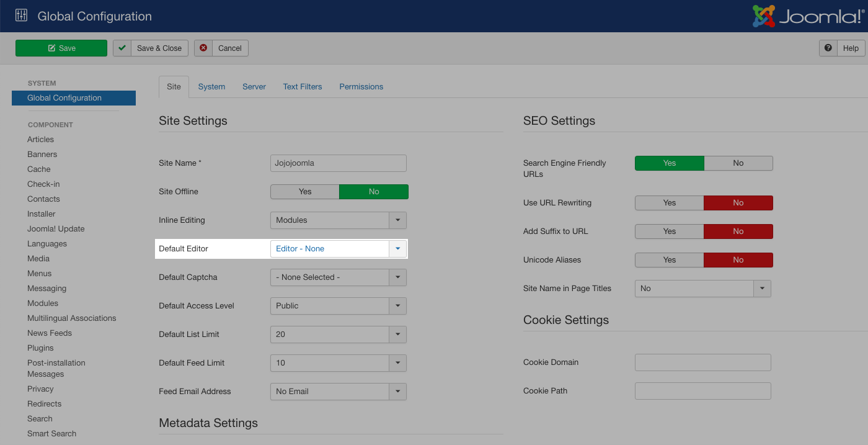Viewport: 868px width, 445px height.
Task: Click the Cookie Path input field
Action: [x=703, y=391]
